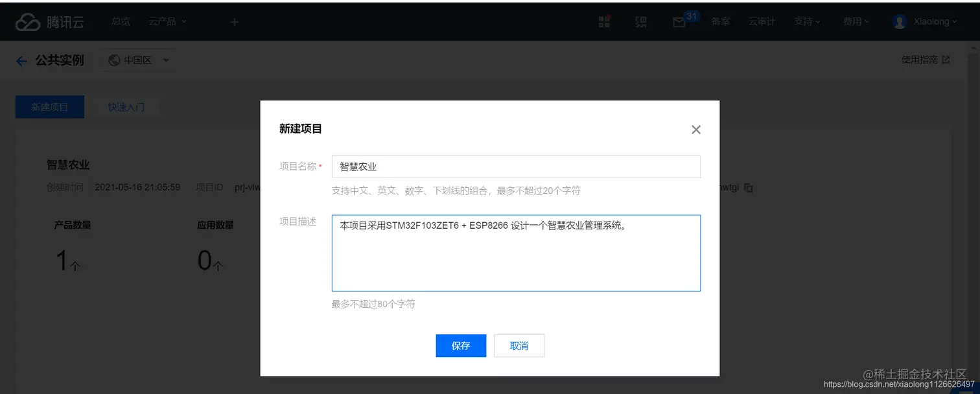980x394 pixels.
Task: Expand the 费用 billing dropdown
Action: (x=856, y=21)
